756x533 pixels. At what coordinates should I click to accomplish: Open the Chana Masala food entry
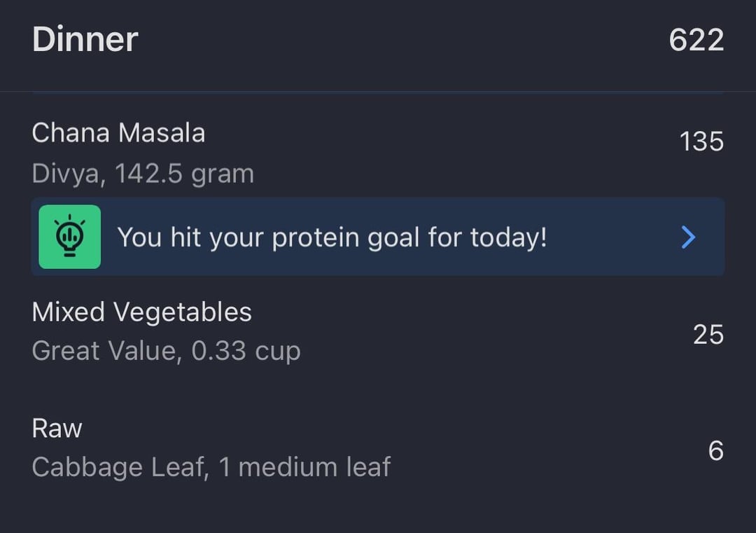click(x=118, y=133)
